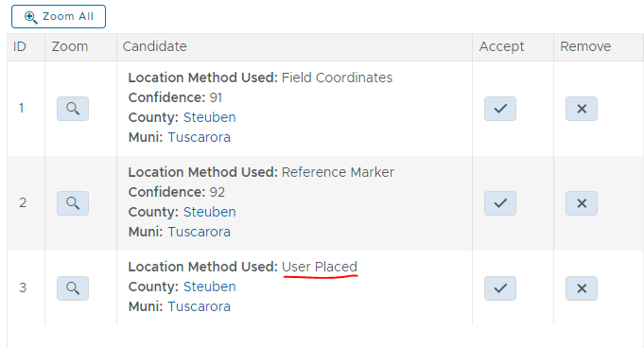Zoom to candidate 2 with magnifier icon

(x=73, y=203)
